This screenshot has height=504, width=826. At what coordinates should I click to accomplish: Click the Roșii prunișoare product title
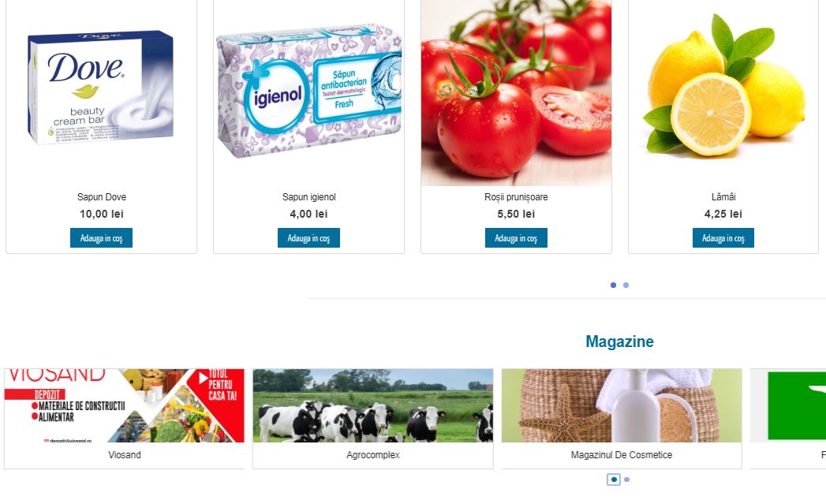click(x=516, y=197)
